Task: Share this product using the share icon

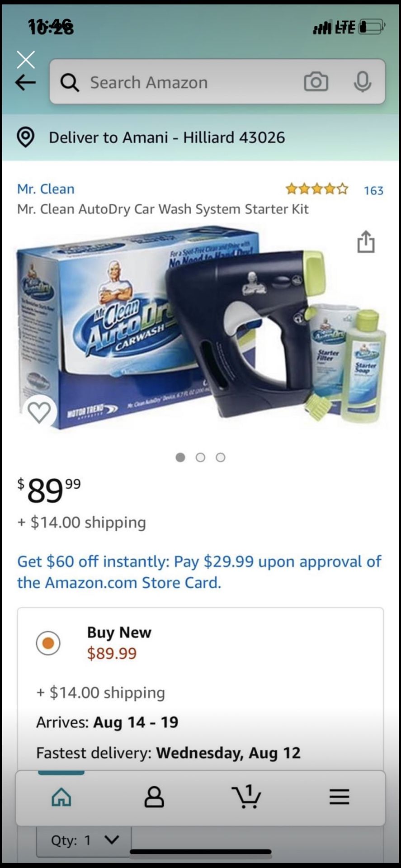Action: (x=366, y=241)
